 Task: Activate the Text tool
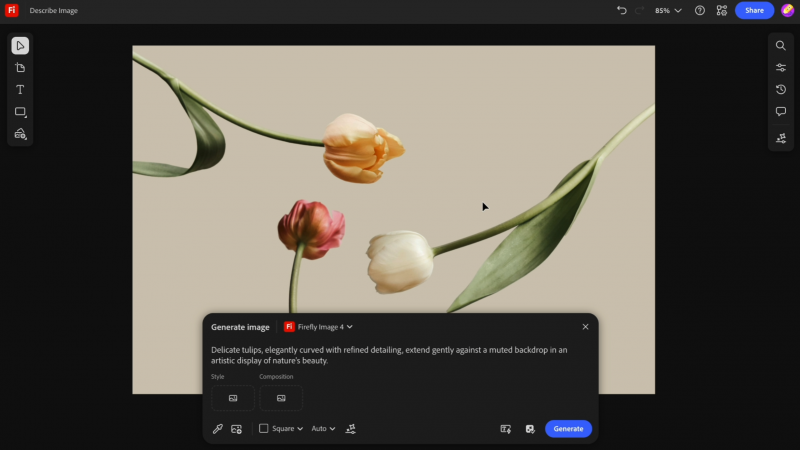pyautogui.click(x=20, y=90)
